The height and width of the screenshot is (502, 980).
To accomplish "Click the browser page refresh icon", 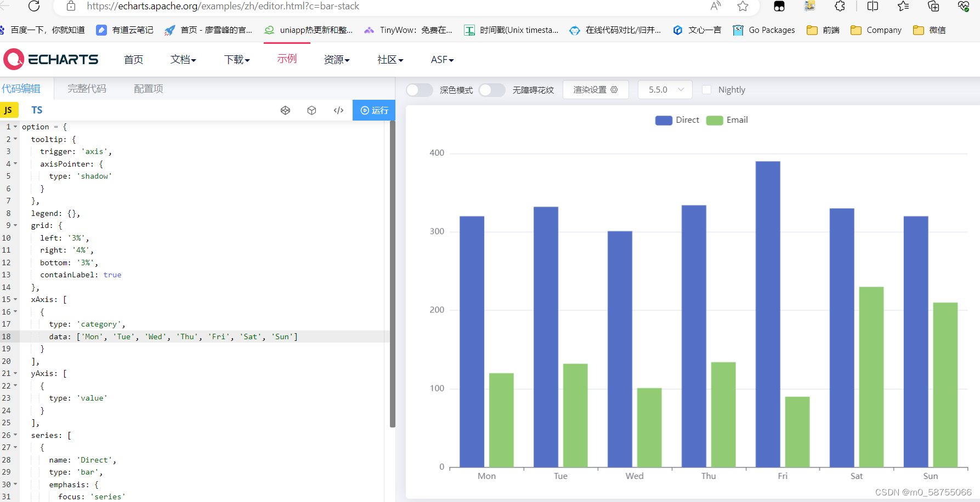I will point(34,7).
